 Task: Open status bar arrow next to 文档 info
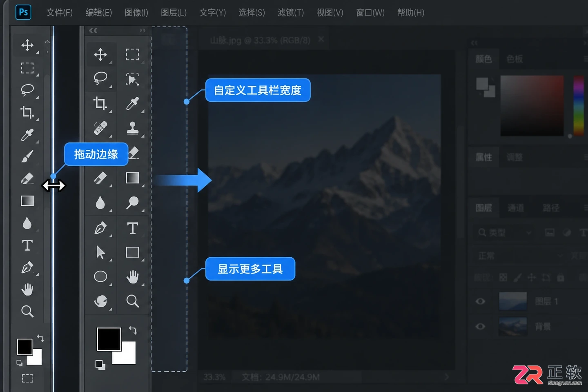447,377
